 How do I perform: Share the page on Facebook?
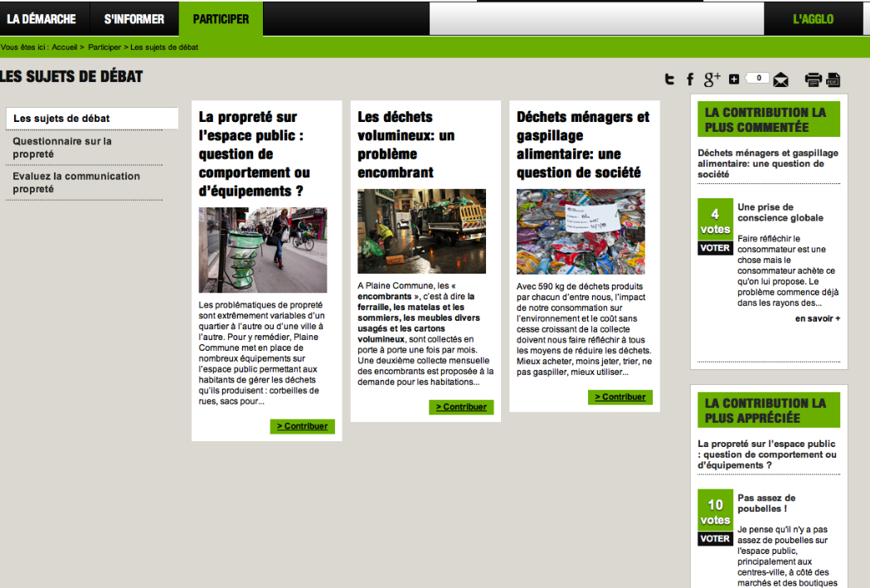pos(690,80)
